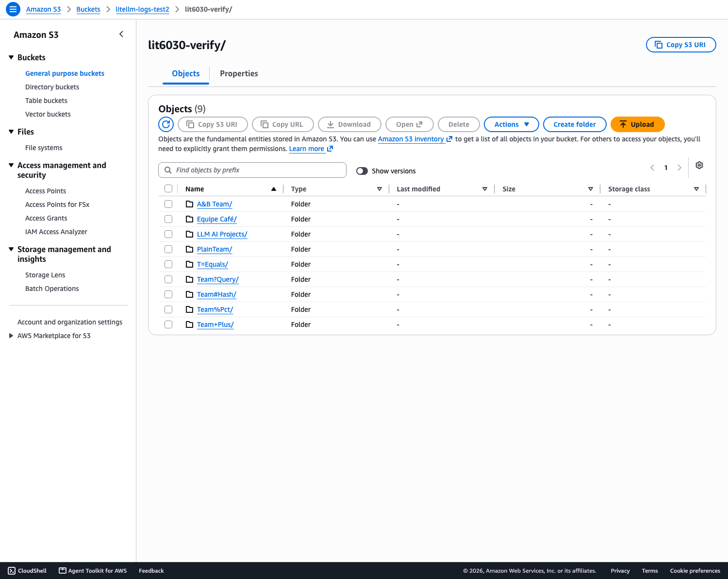The image size is (728, 579).
Task: Collapse the Buckets section in sidebar
Action: click(x=11, y=57)
